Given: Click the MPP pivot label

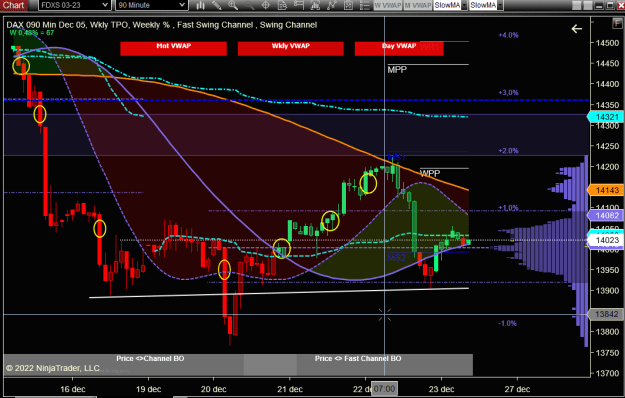Looking at the screenshot, I should (x=397, y=70).
